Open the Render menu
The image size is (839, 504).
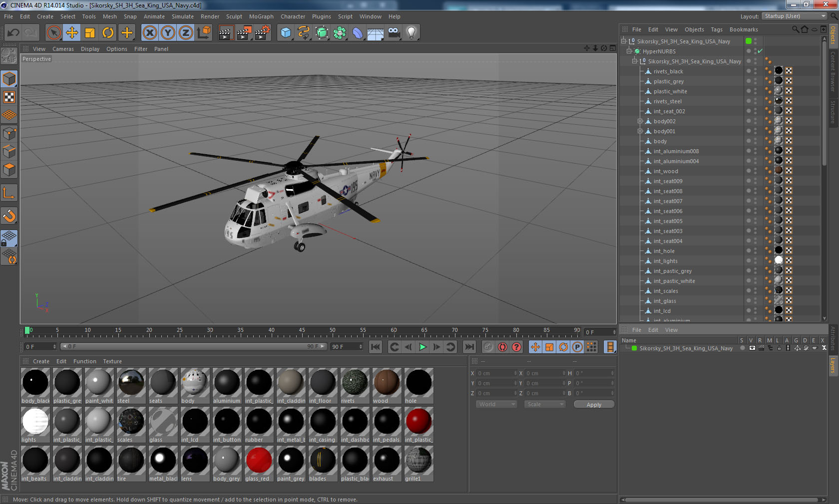(x=210, y=16)
